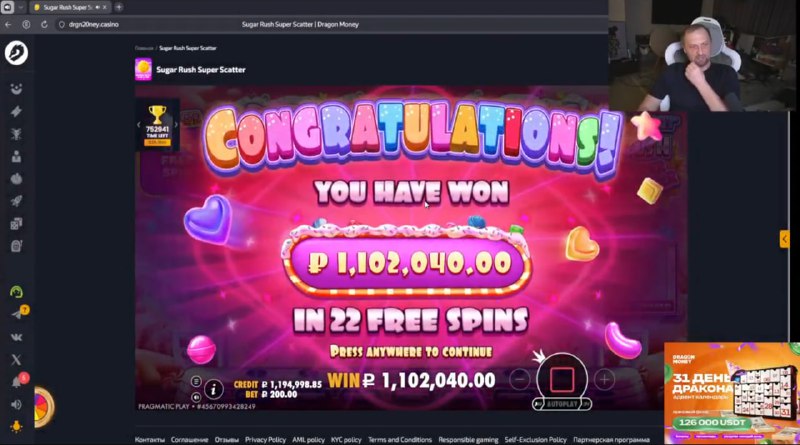Viewport: 800px width, 445px height.
Task: Toggle the site sound speaker icon
Action: tap(16, 405)
